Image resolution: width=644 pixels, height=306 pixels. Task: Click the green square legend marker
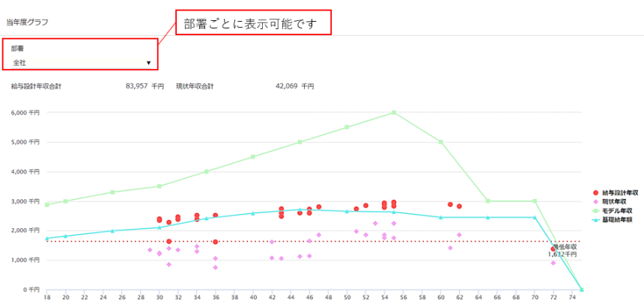[x=595, y=211]
